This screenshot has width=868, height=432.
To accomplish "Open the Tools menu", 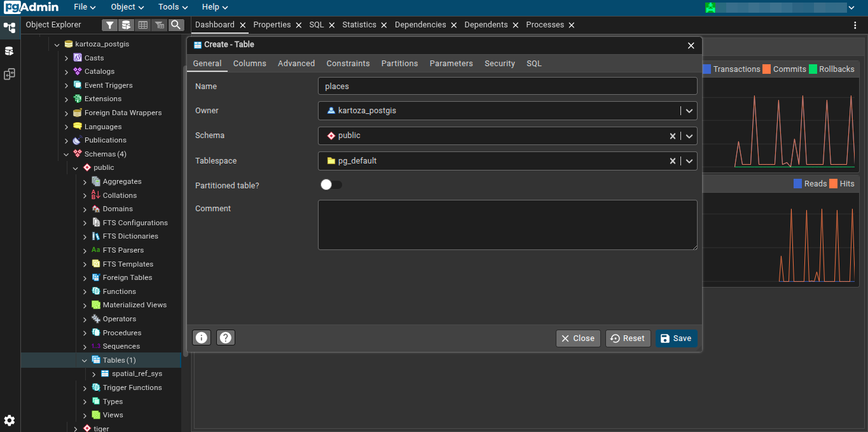I will 173,7.
